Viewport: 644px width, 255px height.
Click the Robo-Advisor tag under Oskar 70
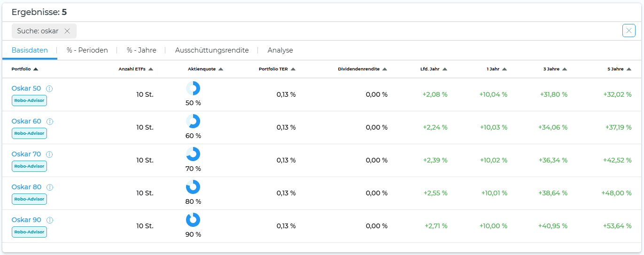point(29,166)
